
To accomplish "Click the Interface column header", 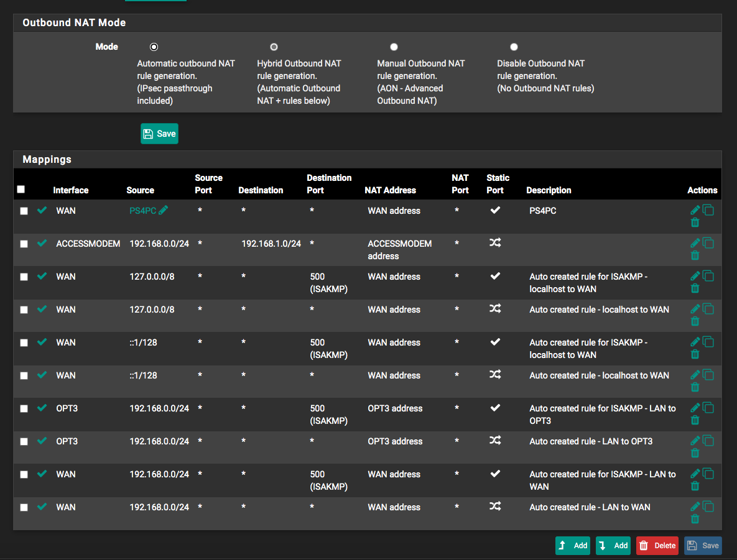I will pos(70,190).
